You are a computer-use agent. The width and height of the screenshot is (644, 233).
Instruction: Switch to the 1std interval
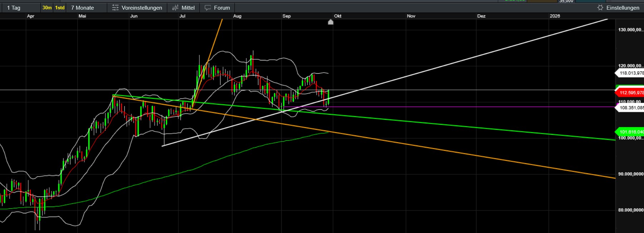[60, 8]
